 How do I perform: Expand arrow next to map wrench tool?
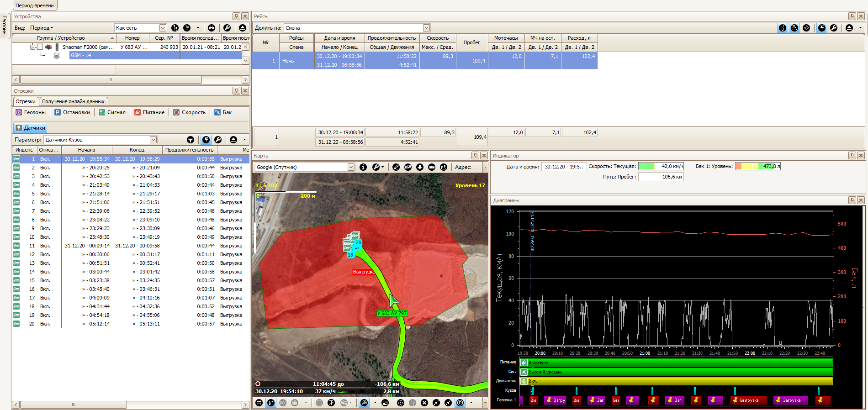383,167
